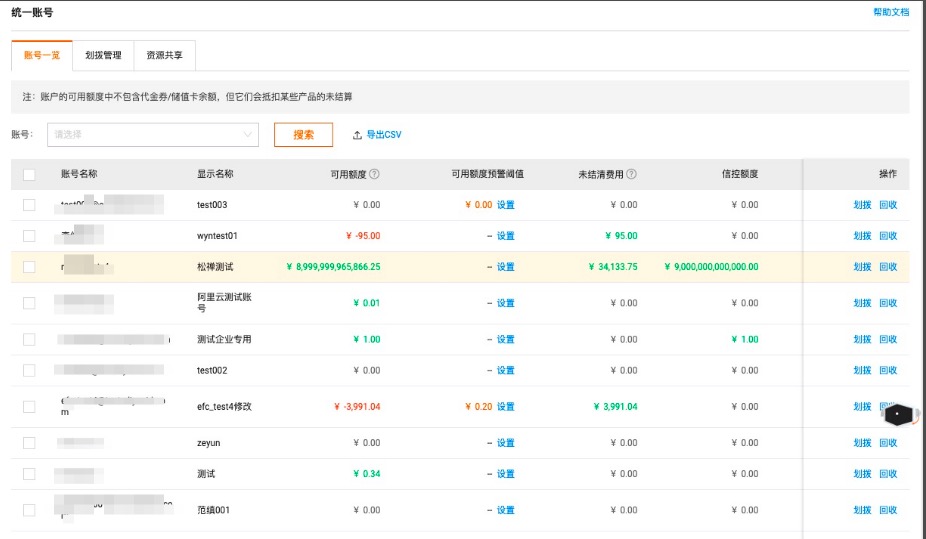This screenshot has width=926, height=539.
Task: Switch to the 划拨管理 tab
Action: coord(103,55)
